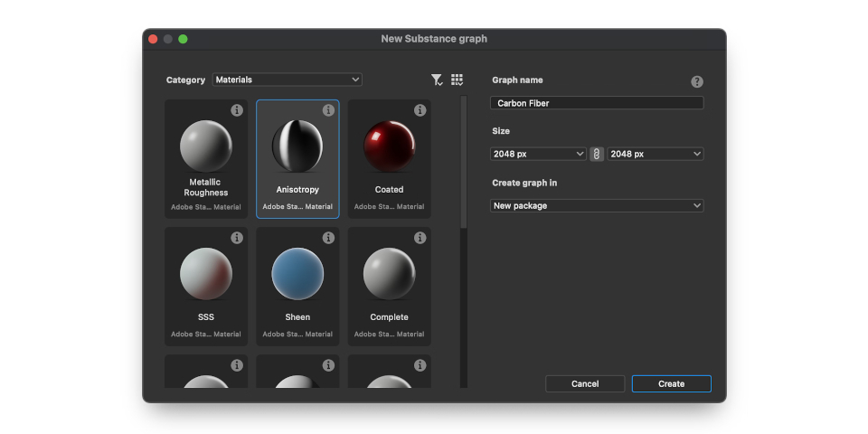Click info icon on SSS template
The height and width of the screenshot is (434, 868).
[237, 238]
